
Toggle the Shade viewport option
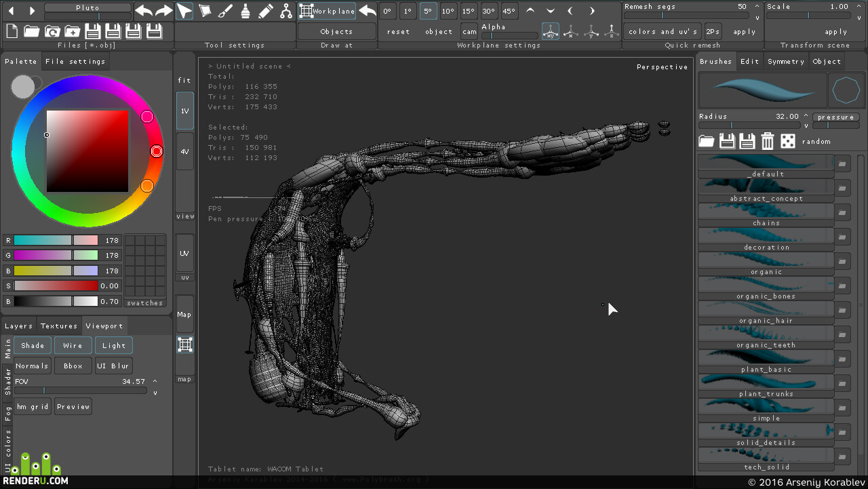click(x=33, y=346)
